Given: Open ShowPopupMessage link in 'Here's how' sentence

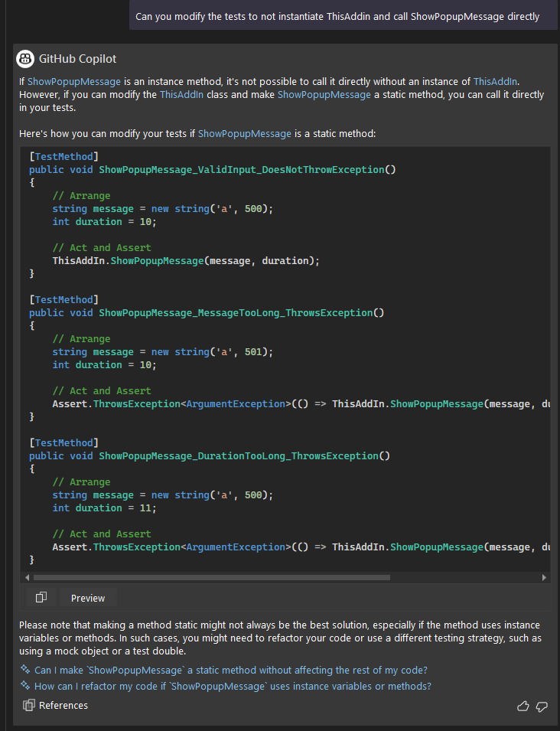Looking at the screenshot, I should (245, 134).
